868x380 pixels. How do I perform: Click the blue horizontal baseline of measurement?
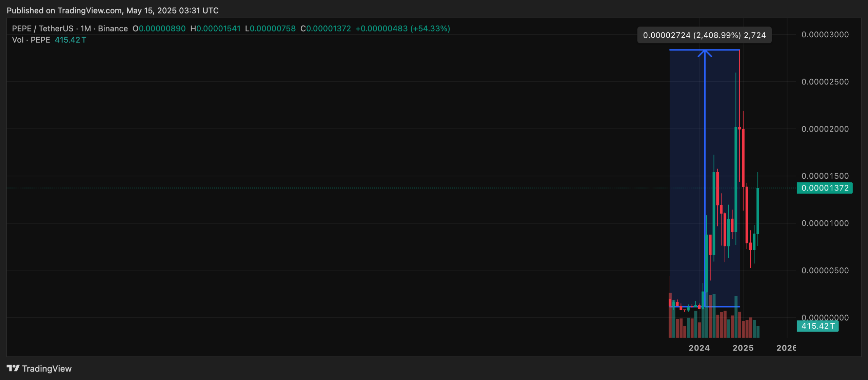(722, 307)
